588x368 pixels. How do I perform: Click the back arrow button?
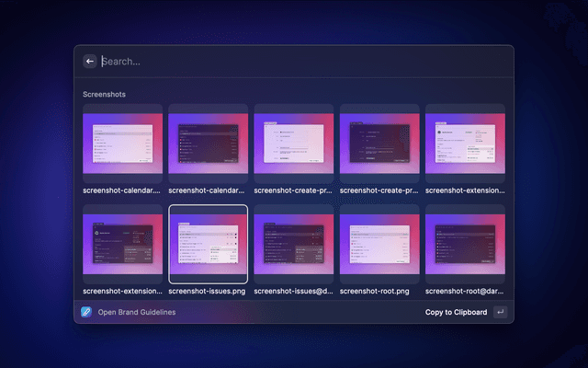(90, 62)
